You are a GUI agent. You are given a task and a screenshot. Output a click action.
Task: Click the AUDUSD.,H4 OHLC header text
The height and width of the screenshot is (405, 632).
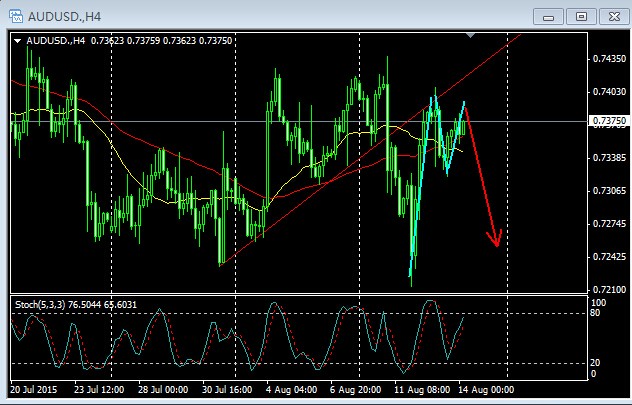(129, 41)
